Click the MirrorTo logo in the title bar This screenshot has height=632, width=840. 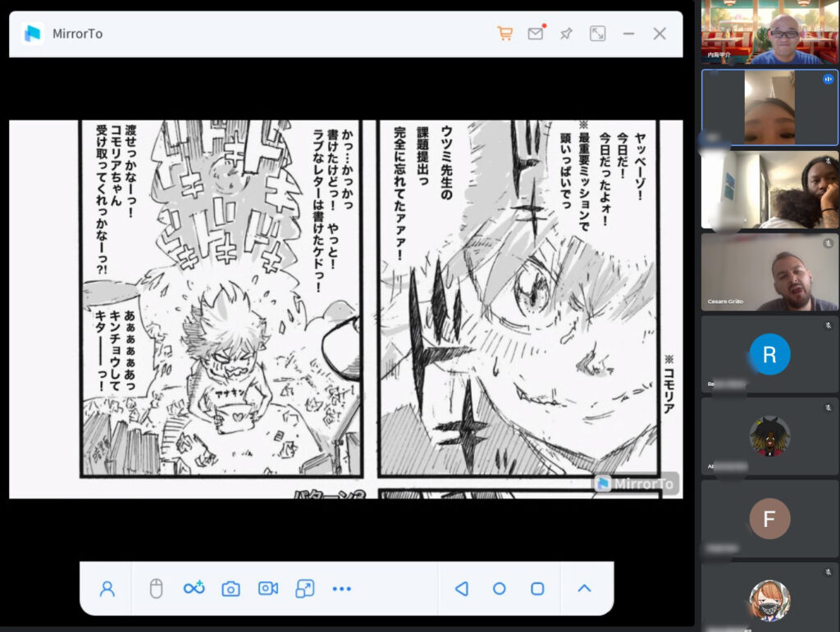point(33,34)
